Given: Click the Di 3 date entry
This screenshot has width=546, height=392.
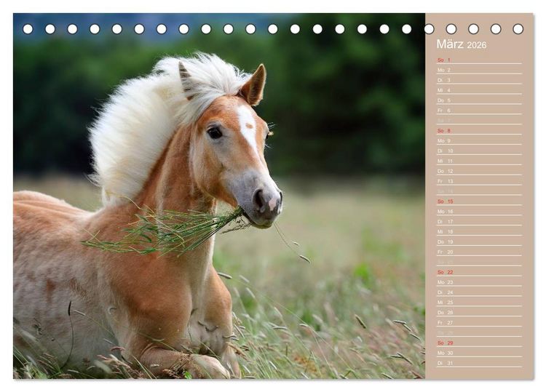Looking at the screenshot, I should [x=479, y=80].
